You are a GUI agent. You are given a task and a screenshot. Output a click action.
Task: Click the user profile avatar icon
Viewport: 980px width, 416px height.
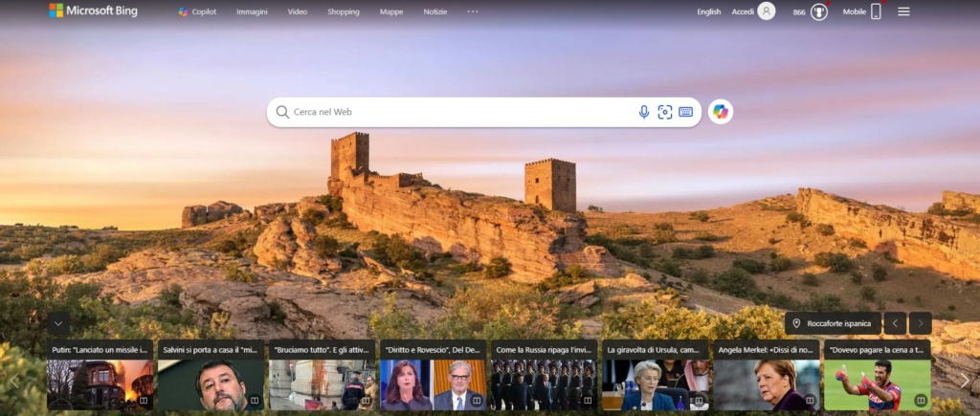pos(767,11)
